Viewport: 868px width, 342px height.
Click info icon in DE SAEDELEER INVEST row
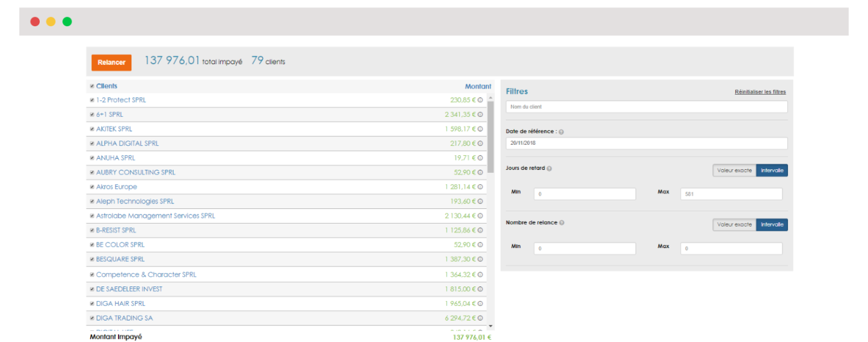(x=480, y=289)
